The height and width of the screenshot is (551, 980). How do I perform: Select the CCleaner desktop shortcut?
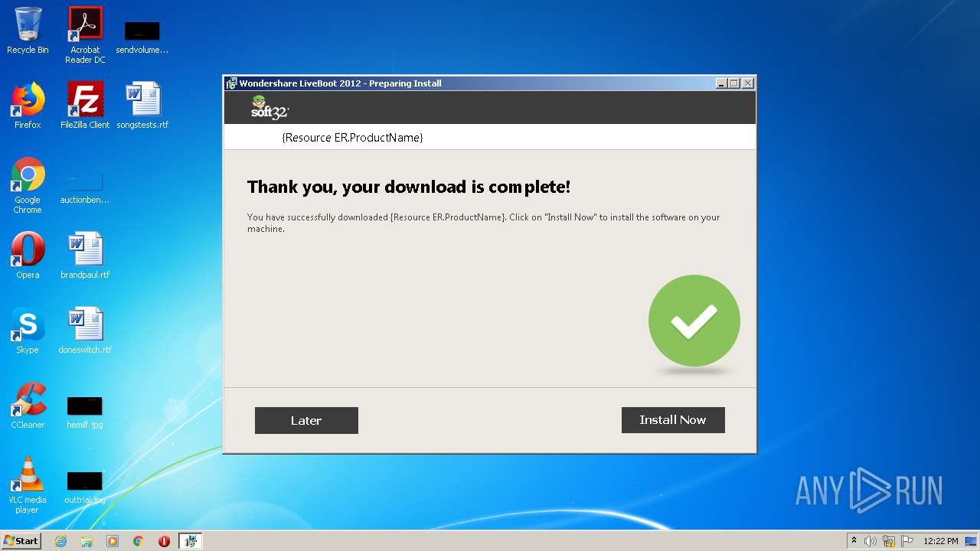pyautogui.click(x=28, y=406)
